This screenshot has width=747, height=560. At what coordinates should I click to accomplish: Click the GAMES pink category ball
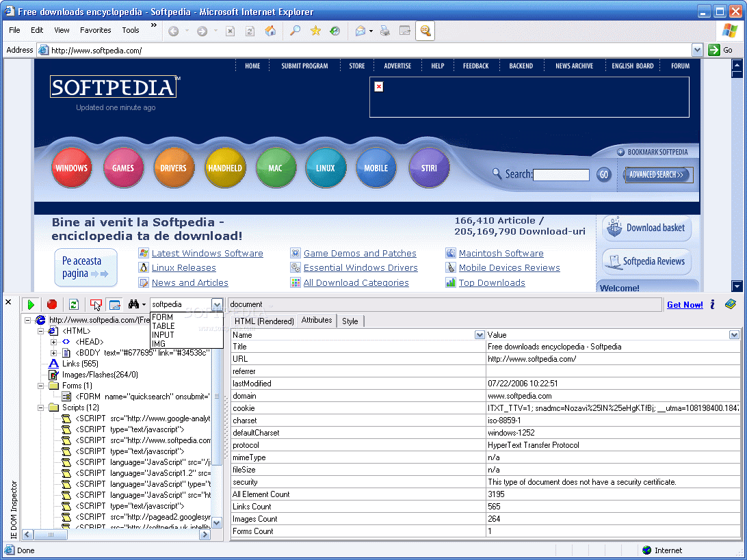pyautogui.click(x=123, y=168)
